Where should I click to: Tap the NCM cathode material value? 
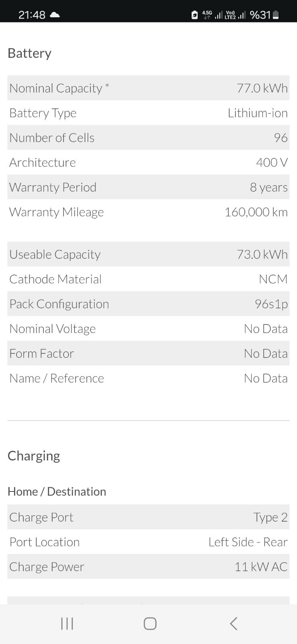coord(273,279)
